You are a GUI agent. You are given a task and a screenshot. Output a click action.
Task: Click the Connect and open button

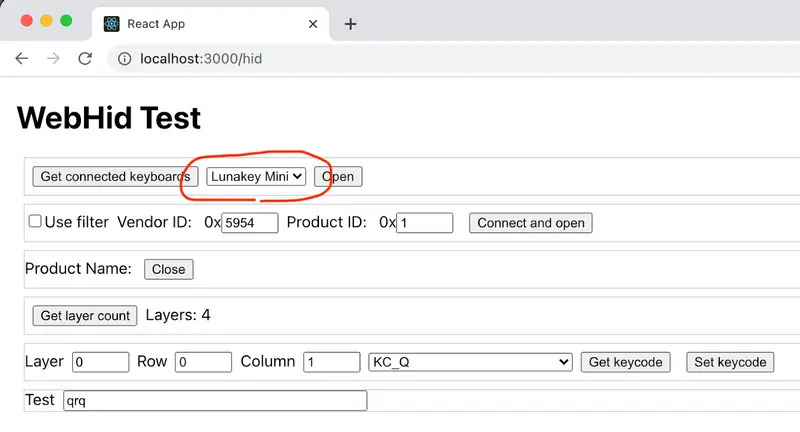531,223
